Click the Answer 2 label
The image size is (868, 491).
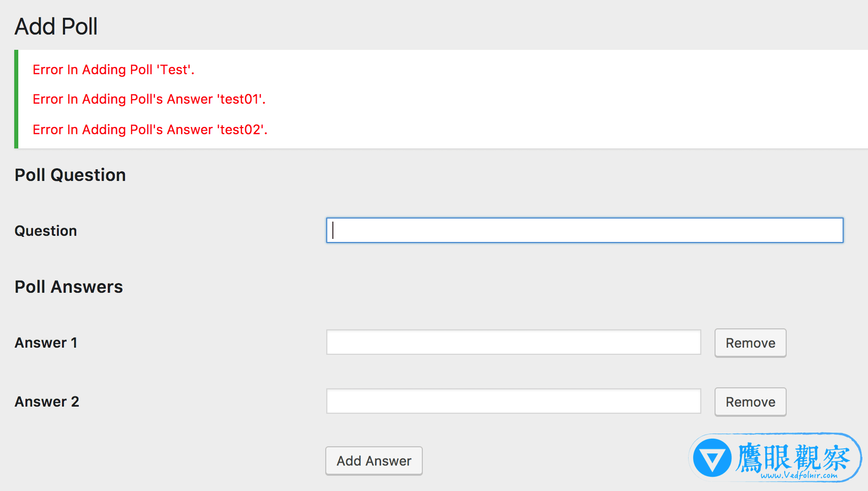(x=47, y=402)
